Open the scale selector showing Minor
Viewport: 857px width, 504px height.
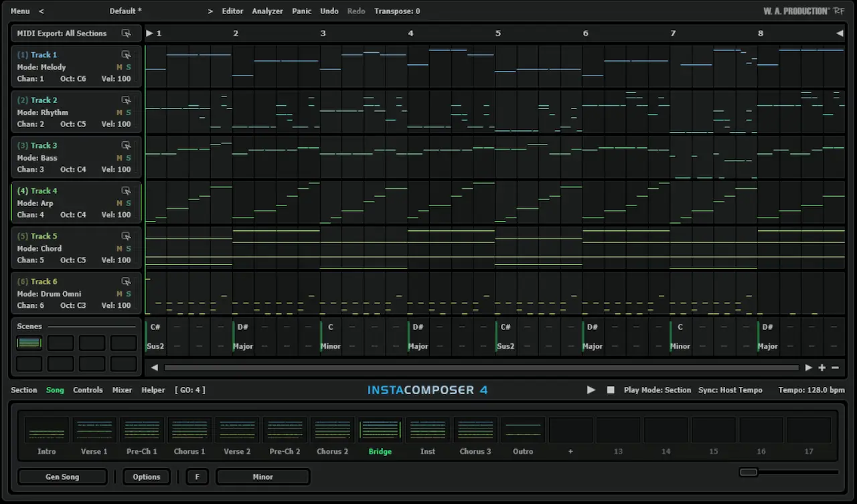[263, 477]
